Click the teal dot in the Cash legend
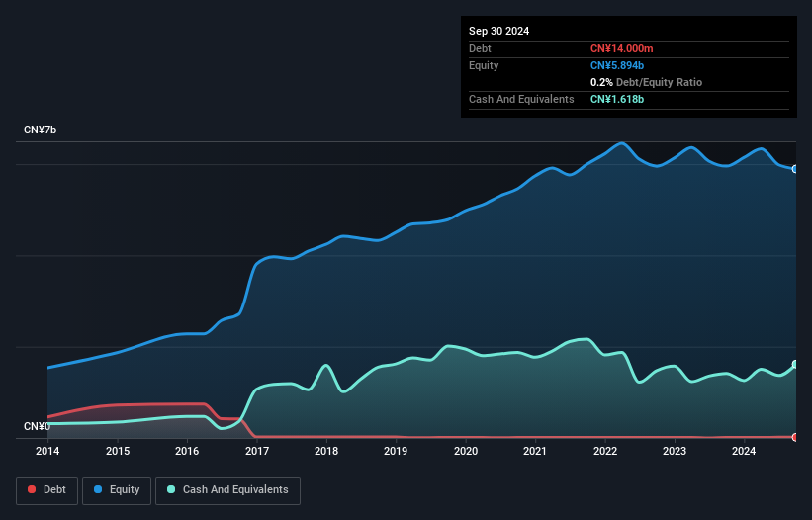Viewport: 812px width, 520px height. pos(171,489)
